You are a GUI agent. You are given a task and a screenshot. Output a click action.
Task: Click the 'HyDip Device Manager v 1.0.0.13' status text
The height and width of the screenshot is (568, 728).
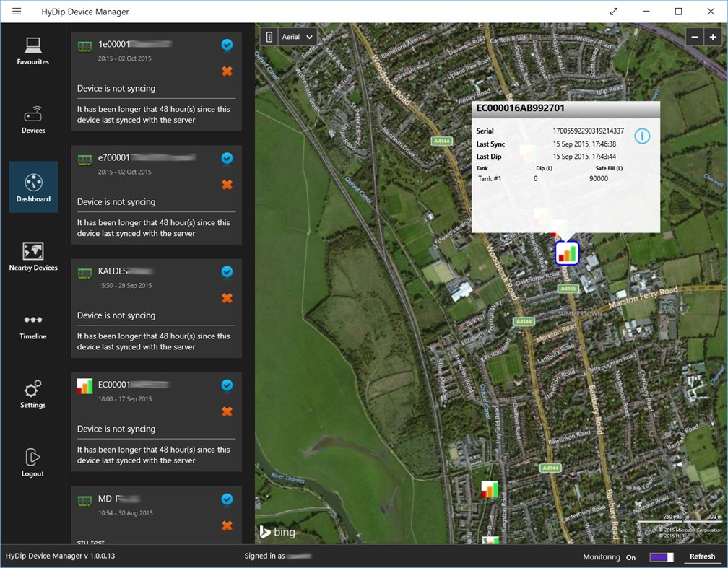pos(61,556)
